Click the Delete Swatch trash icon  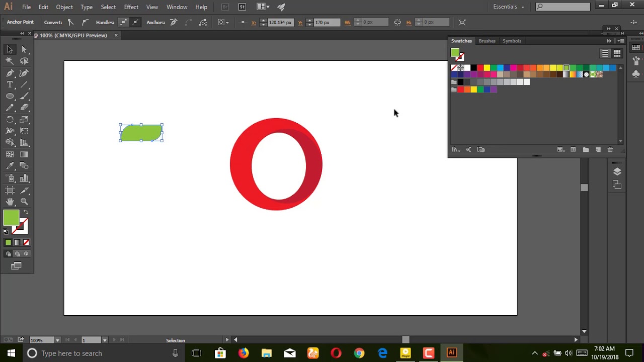pyautogui.click(x=610, y=149)
